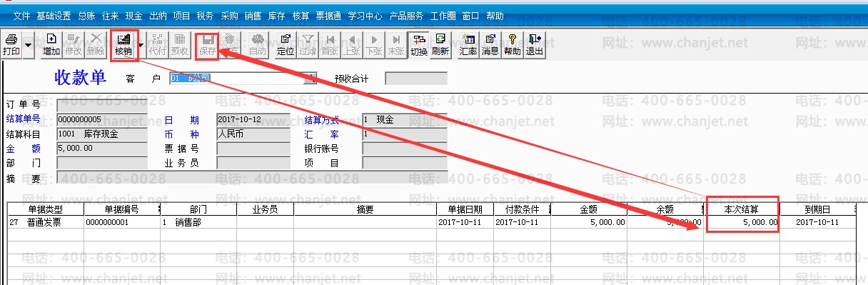Click the 币种 field 人民币
Screen dimensions: 868x285
tap(253, 134)
